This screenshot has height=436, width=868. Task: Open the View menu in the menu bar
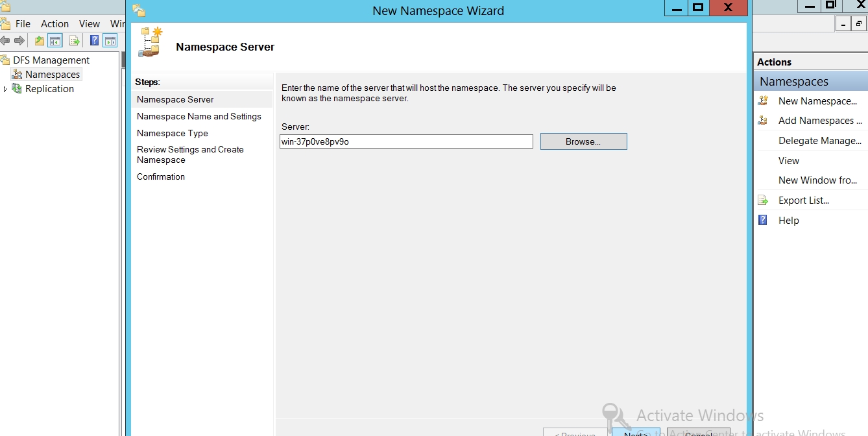(90, 23)
